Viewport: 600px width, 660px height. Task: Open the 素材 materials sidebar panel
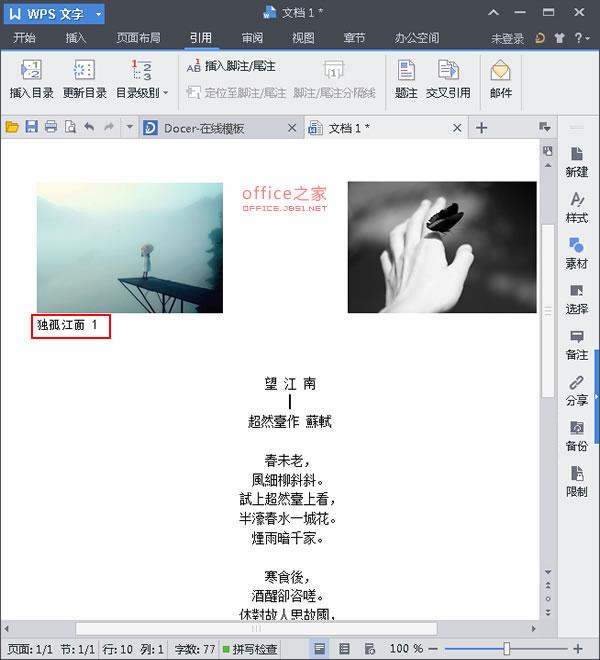576,253
